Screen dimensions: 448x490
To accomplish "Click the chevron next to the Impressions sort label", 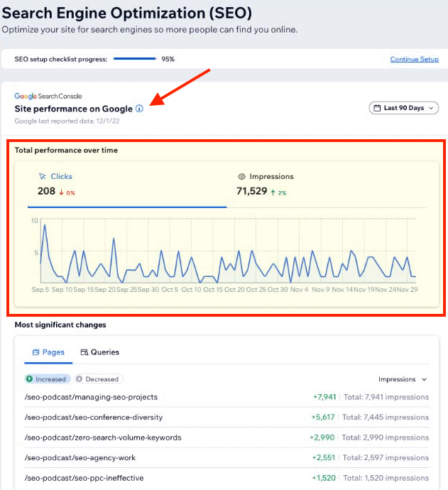I will pos(424,379).
